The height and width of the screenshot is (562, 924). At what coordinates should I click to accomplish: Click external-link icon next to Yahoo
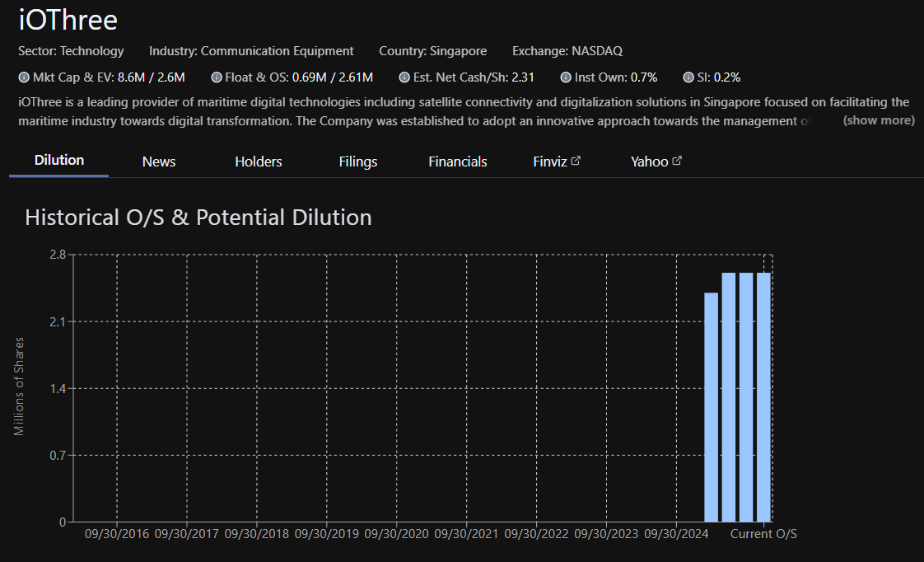point(677,161)
